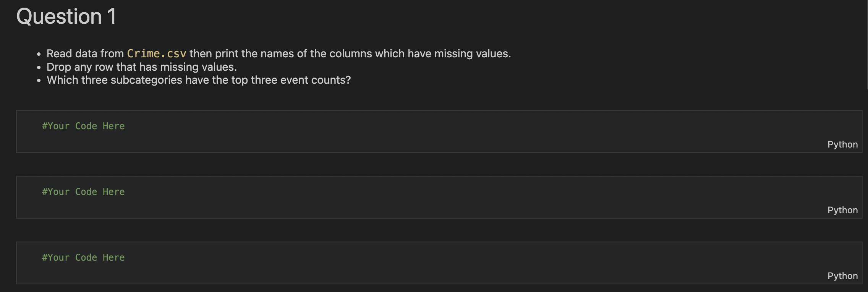The image size is (868, 292).
Task: Click the gap between the second and third code cells
Action: click(x=439, y=230)
